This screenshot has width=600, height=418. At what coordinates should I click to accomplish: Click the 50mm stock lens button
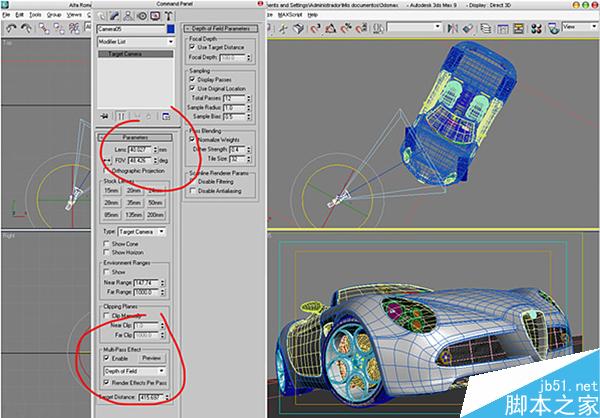(x=155, y=203)
